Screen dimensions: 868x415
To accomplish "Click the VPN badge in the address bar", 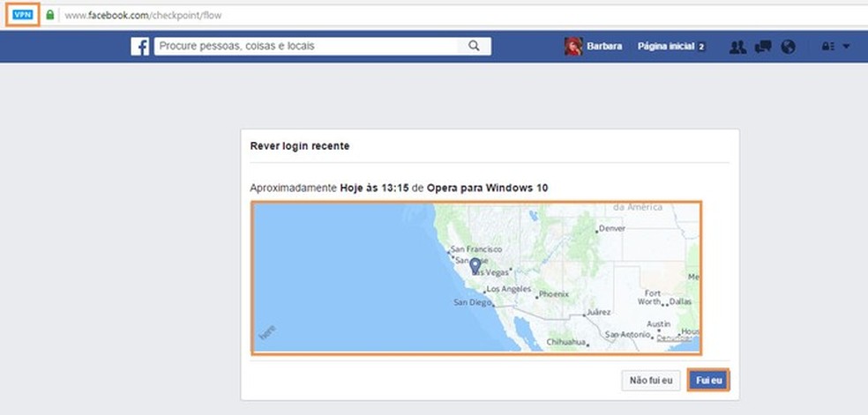I will (x=23, y=15).
